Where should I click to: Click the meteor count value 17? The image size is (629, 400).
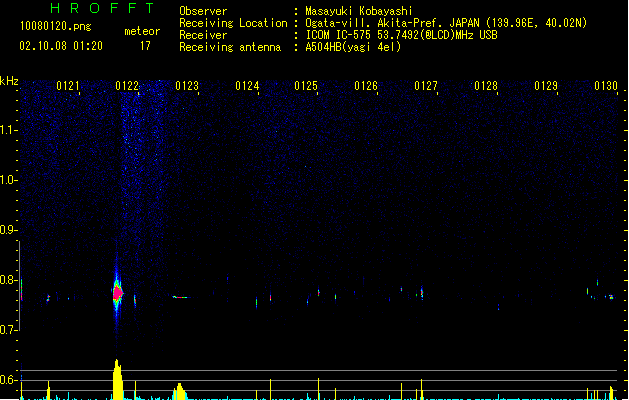click(145, 46)
